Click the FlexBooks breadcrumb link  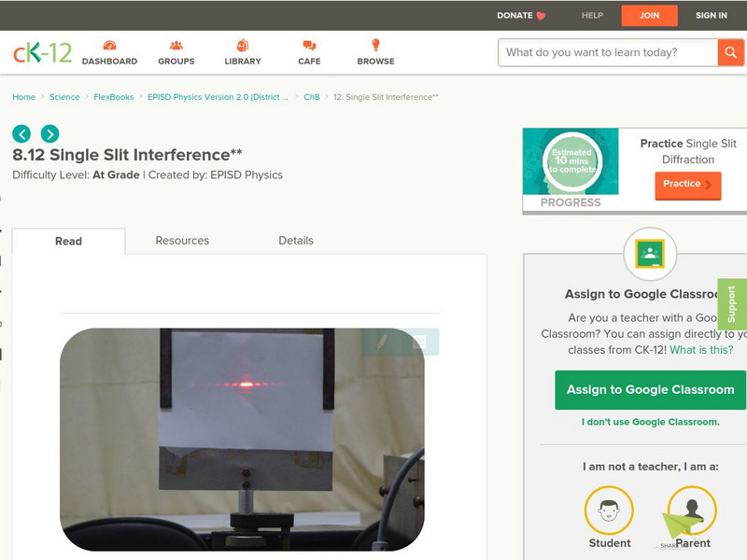point(113,97)
